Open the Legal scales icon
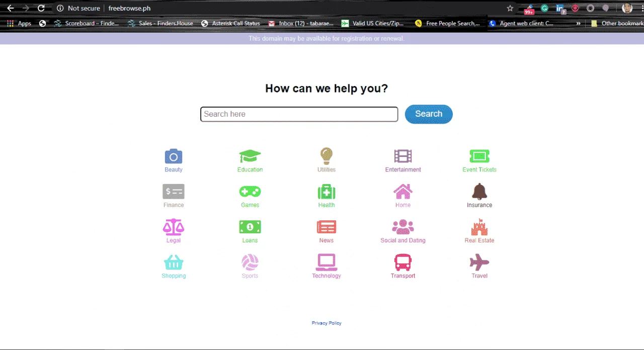Screen dimensions: 644x350 point(174,227)
